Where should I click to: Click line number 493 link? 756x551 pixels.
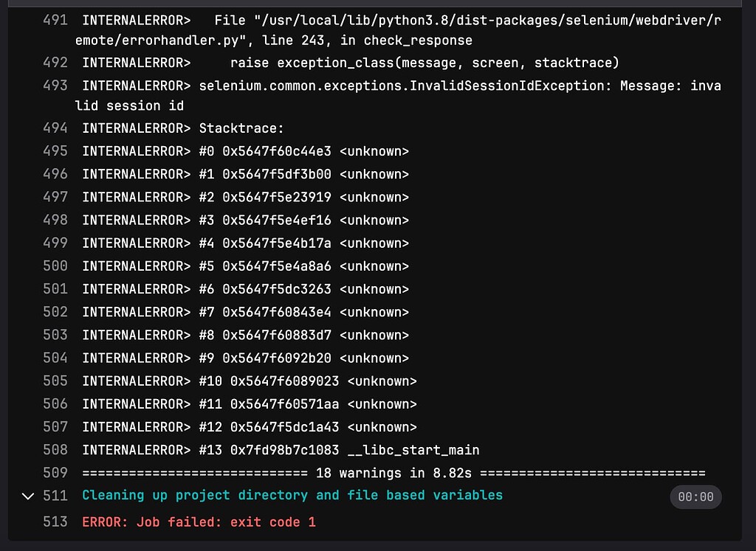(x=55, y=86)
